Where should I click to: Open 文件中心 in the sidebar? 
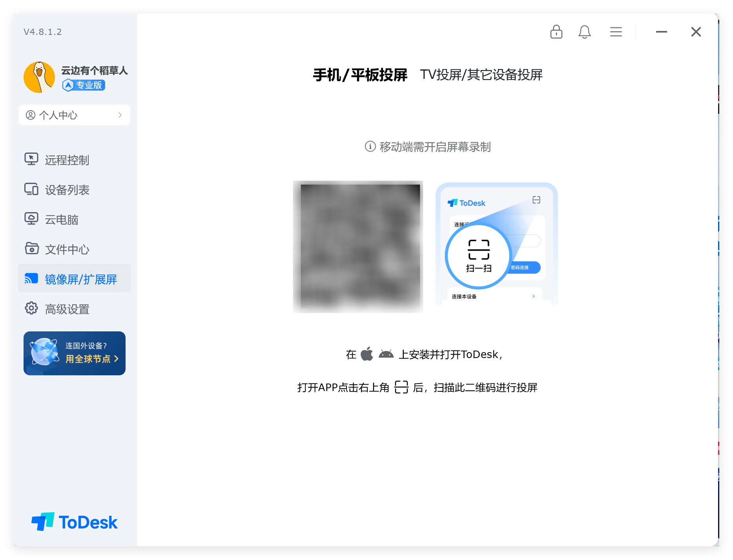pyautogui.click(x=75, y=249)
